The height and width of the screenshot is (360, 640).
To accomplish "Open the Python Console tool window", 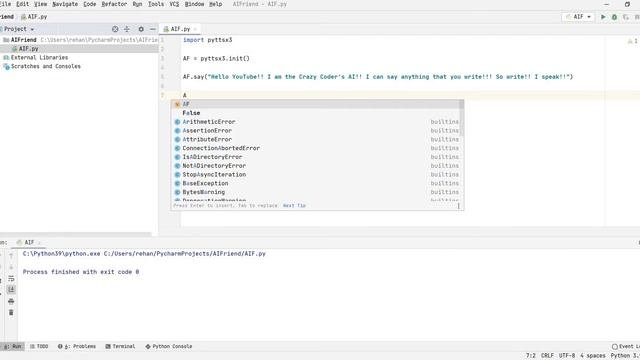I will (x=169, y=347).
